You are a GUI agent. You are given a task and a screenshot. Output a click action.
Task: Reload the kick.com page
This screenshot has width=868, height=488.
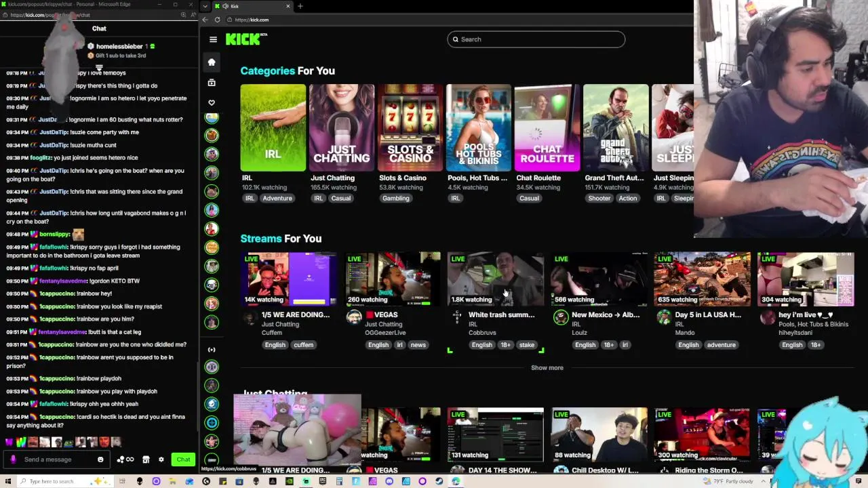217,20
